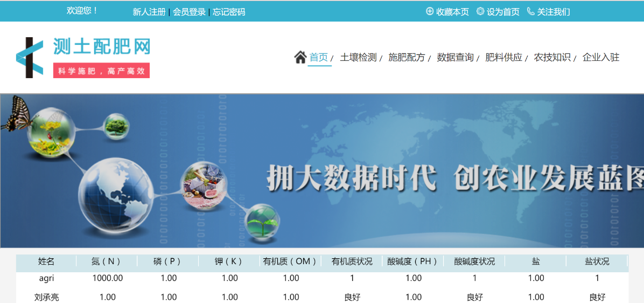Click 良好 in 刘承亮's 酸碱度状况 cell
This screenshot has height=303, width=644.
coord(475,297)
